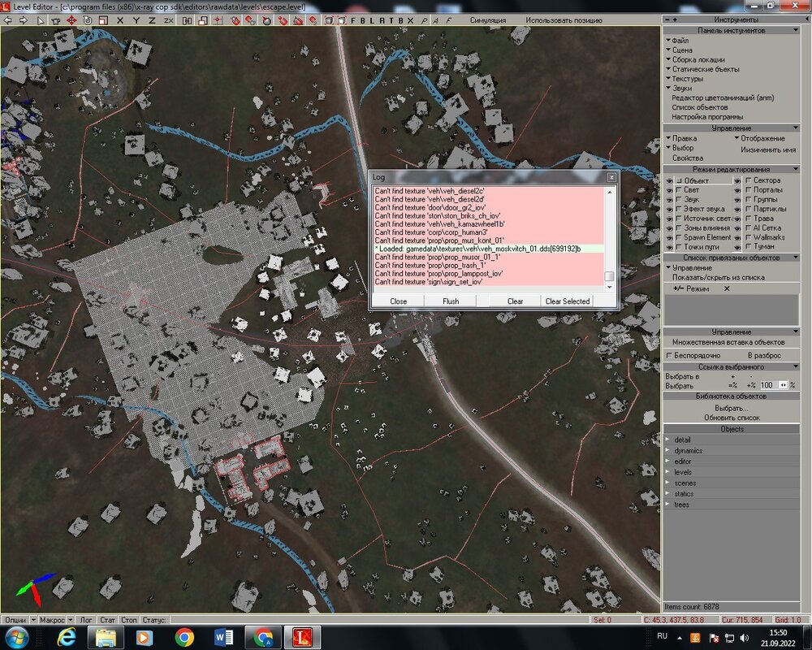Click Flush button in Log window

pos(450,301)
